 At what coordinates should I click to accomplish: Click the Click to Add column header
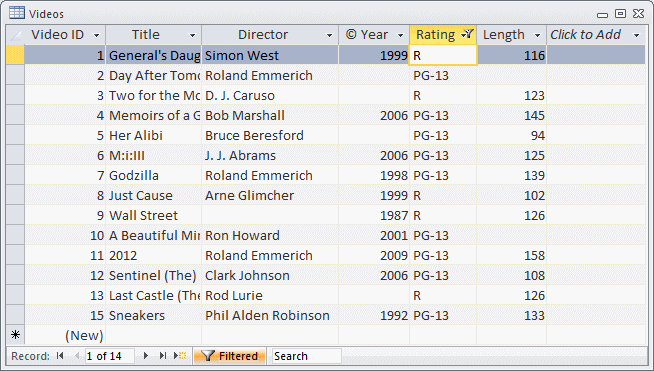point(596,35)
